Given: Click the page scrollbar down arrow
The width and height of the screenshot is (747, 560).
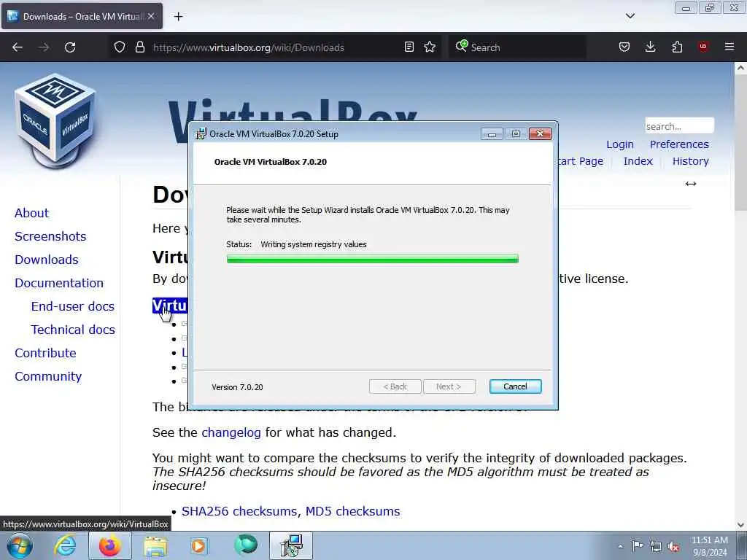Looking at the screenshot, I should 740,525.
